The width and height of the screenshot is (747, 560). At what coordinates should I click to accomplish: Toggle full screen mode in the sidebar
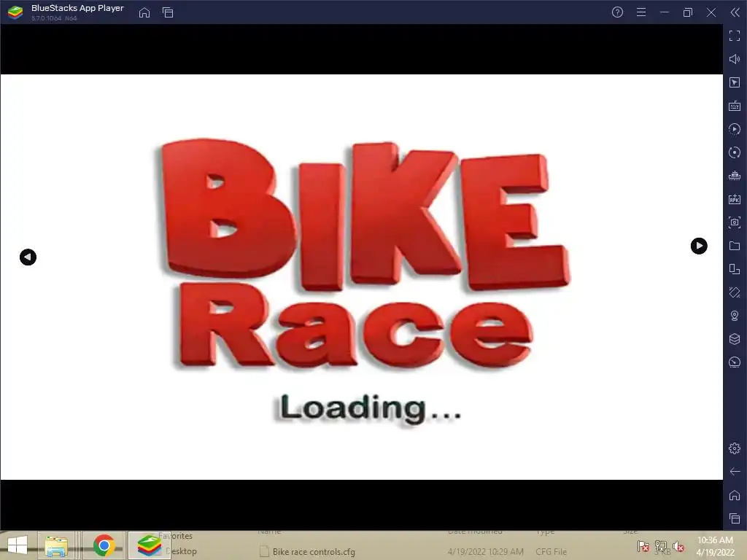click(x=735, y=36)
